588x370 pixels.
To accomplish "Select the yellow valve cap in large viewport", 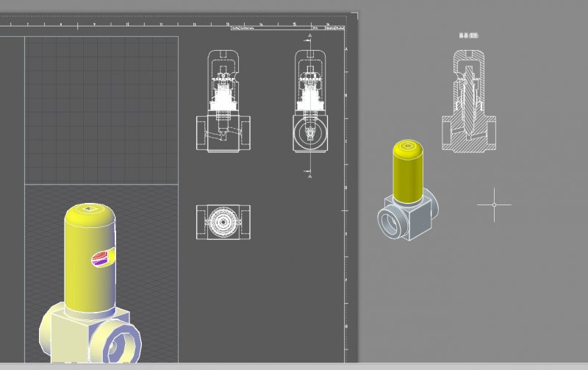I will click(x=90, y=259).
